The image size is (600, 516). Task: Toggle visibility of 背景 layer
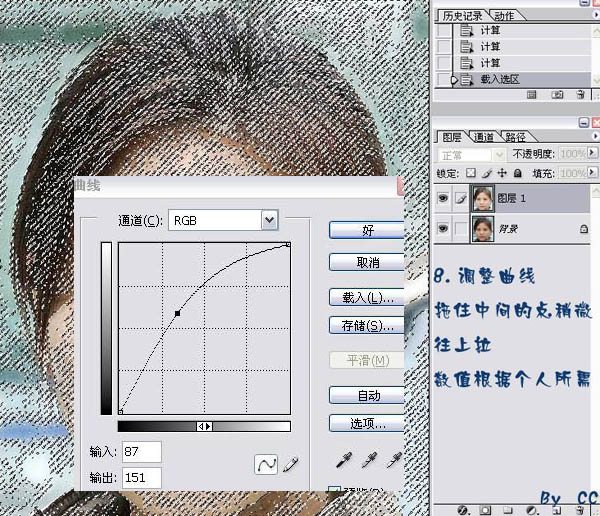(x=445, y=229)
